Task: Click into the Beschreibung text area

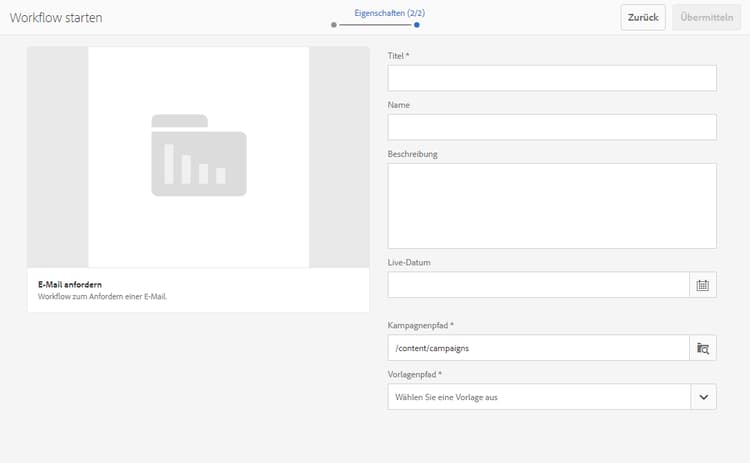Action: click(552, 206)
